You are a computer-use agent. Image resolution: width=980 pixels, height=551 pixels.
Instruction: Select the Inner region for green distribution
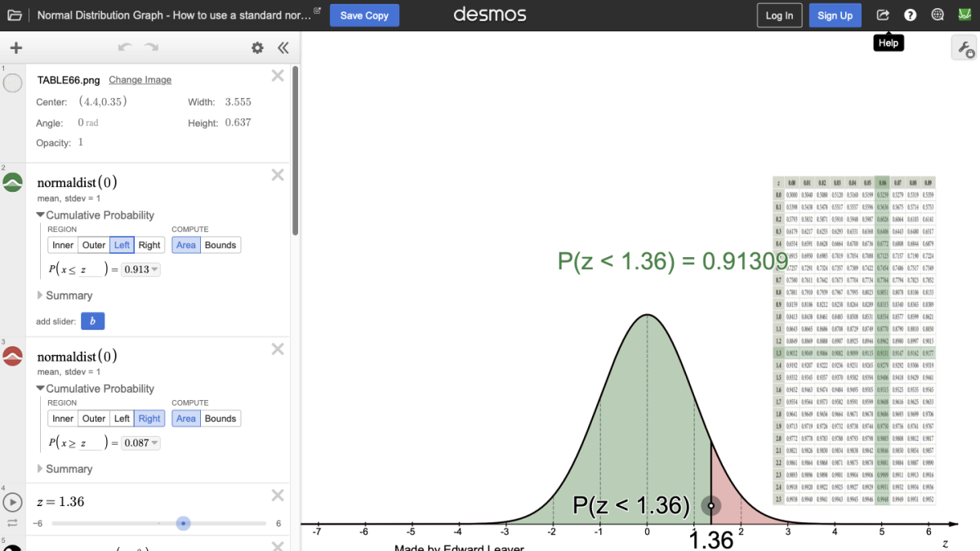pyautogui.click(x=63, y=245)
